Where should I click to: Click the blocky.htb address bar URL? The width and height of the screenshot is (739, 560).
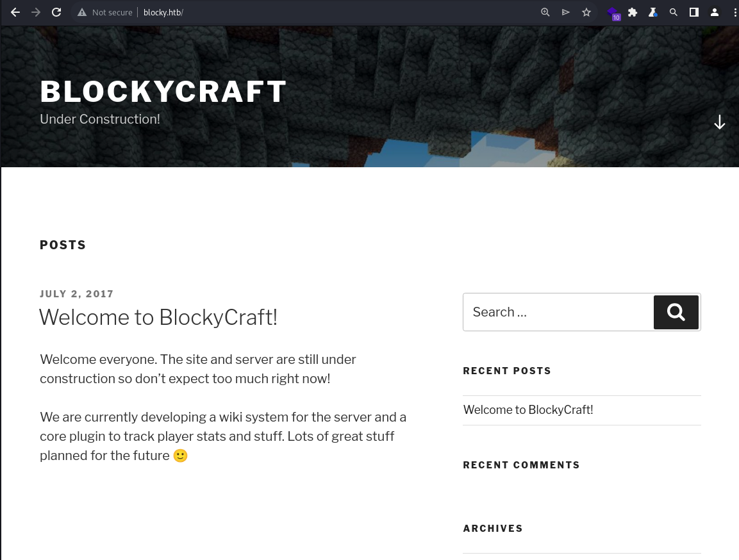(163, 12)
